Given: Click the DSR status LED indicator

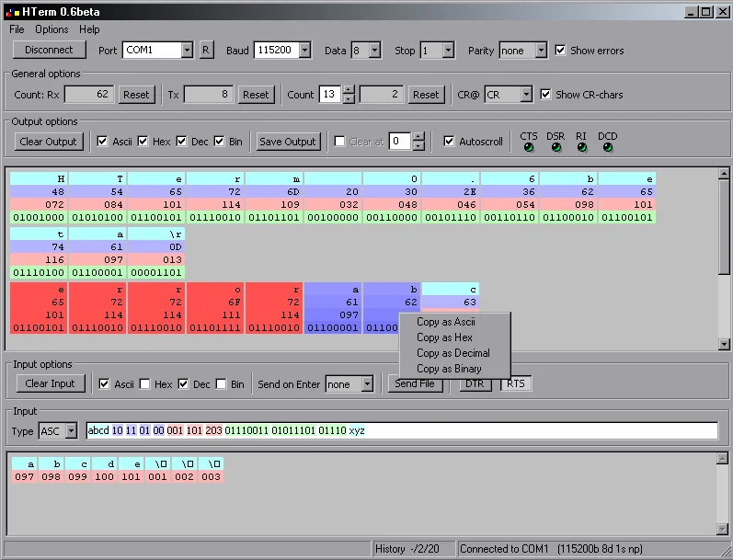Looking at the screenshot, I should (555, 147).
